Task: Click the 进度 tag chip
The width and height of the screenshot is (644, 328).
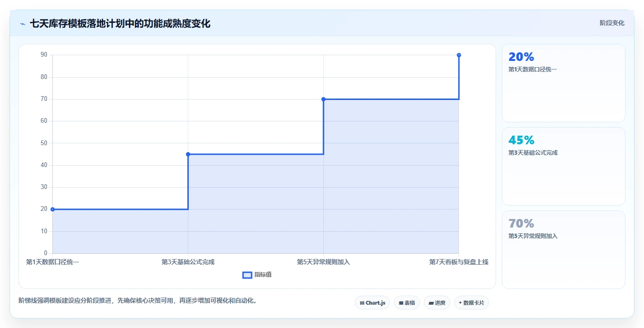Action: point(437,303)
